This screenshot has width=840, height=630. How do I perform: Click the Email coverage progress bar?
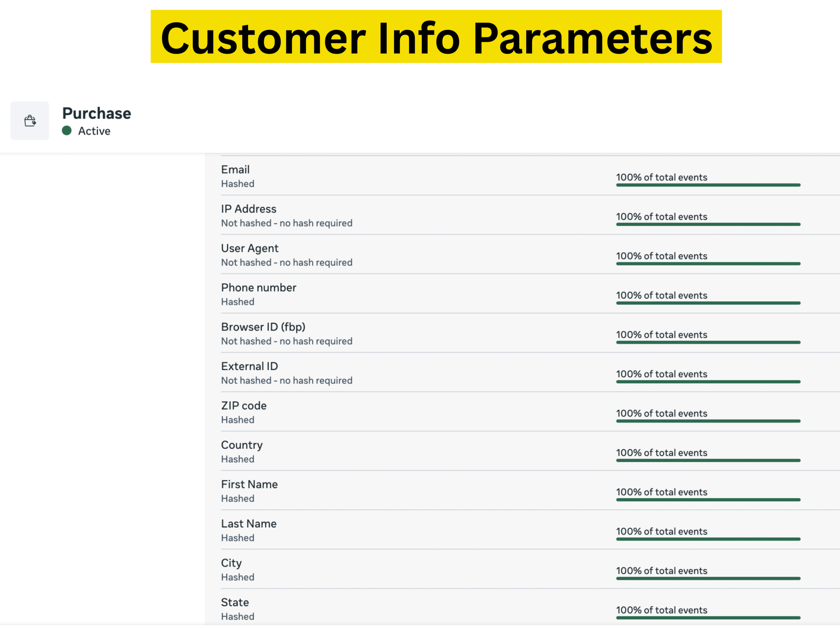point(708,185)
